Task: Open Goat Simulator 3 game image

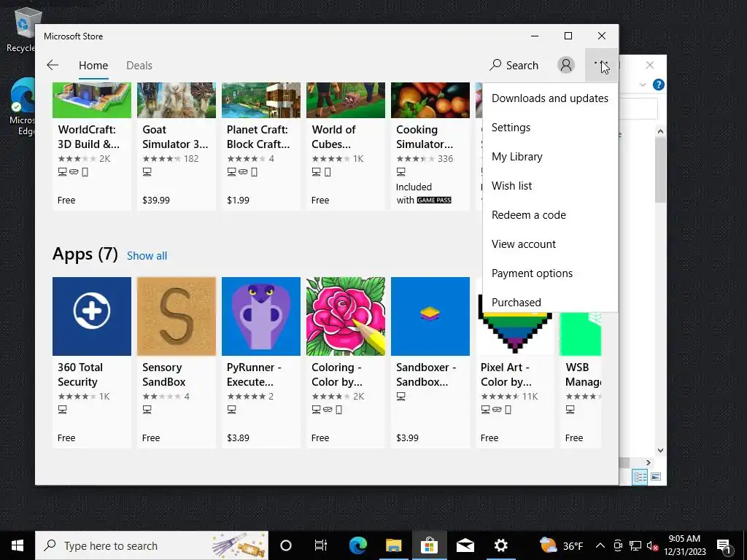Action: tap(177, 100)
